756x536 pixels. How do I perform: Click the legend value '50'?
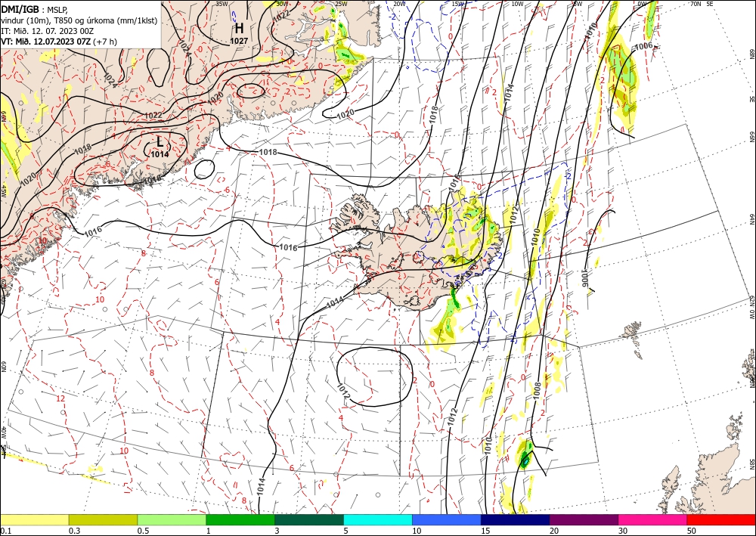click(x=692, y=531)
